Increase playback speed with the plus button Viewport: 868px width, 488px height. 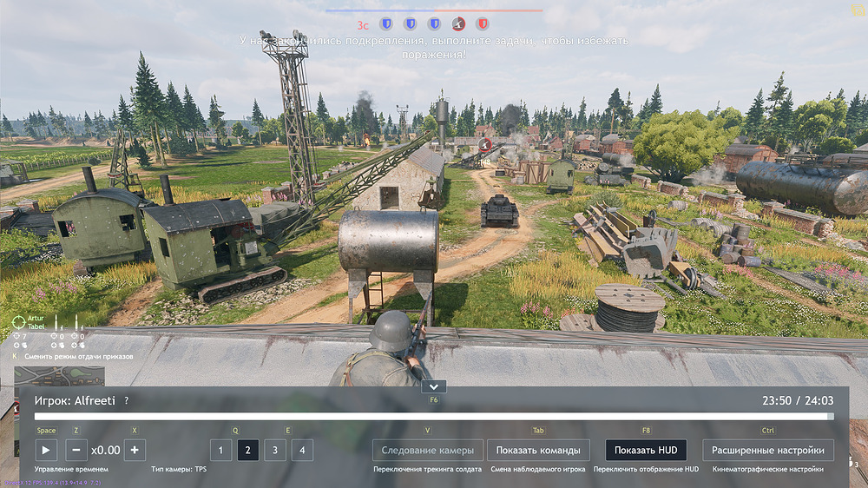pyautogui.click(x=135, y=450)
